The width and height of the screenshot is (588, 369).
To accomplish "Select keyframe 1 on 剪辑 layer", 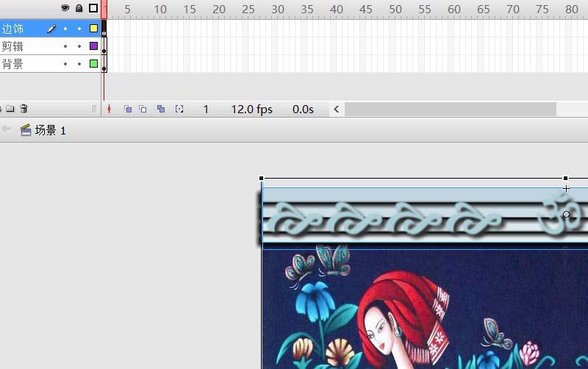I will click(104, 46).
